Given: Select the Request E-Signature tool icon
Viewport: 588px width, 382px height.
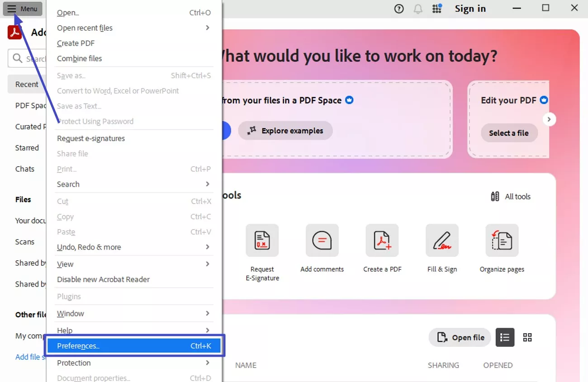Looking at the screenshot, I should [x=262, y=240].
